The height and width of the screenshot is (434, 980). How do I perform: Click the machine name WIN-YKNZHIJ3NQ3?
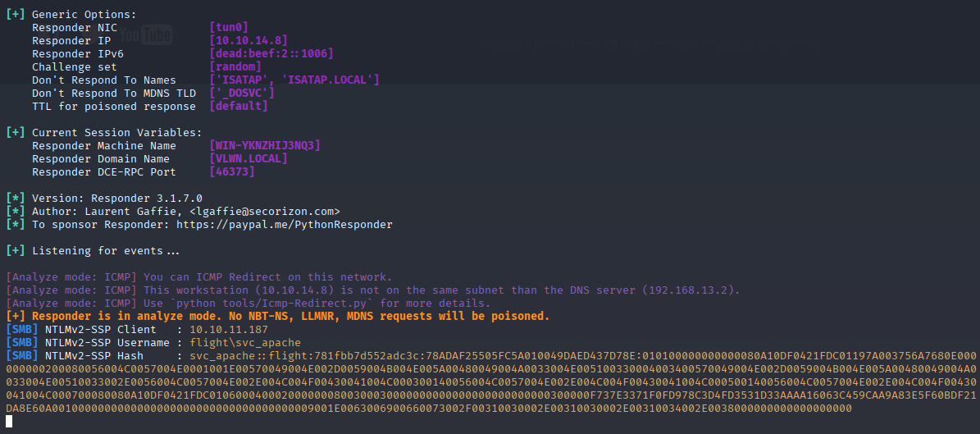coord(265,146)
